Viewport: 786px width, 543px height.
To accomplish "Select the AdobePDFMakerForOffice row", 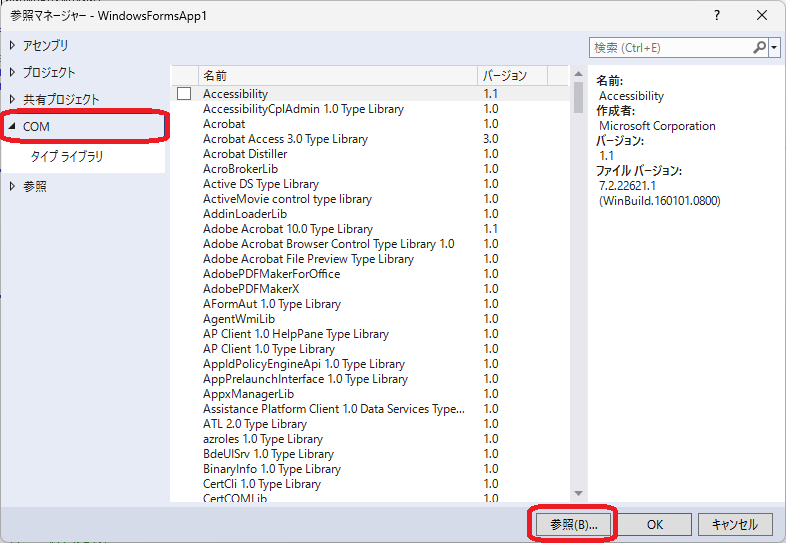I will (x=370, y=274).
